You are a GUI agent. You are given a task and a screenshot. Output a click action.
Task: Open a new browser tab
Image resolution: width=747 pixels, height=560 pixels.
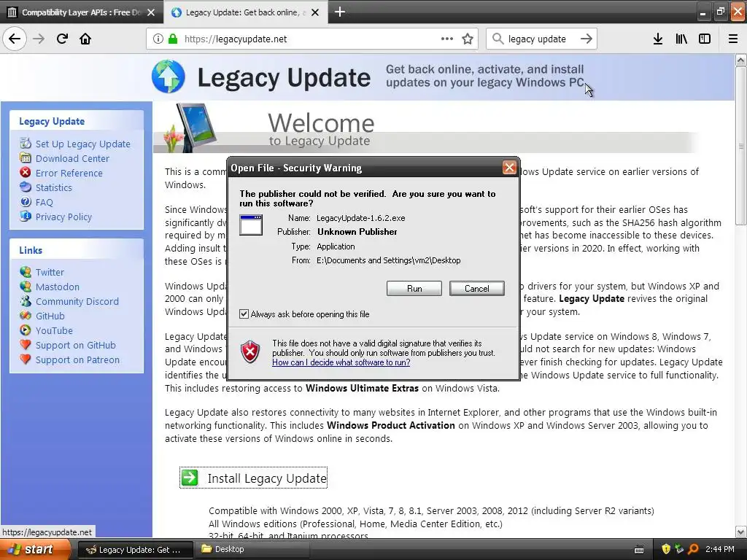[340, 12]
